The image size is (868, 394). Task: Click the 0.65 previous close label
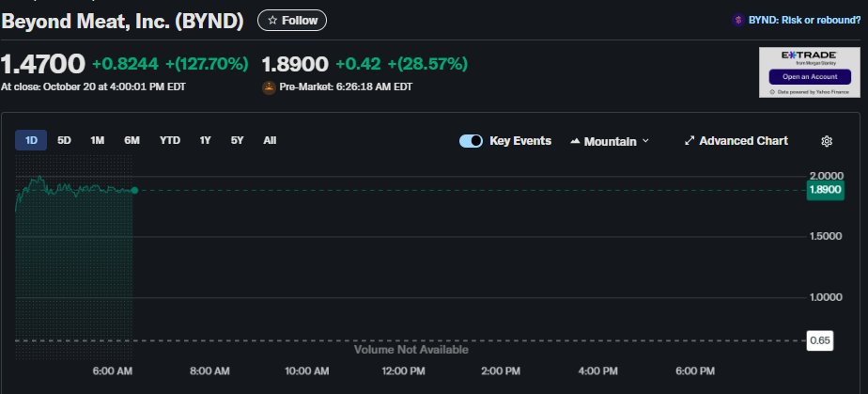point(820,340)
